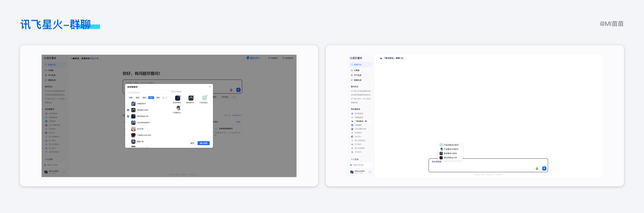The image size is (644, 213).
Task: Select the 职场 category tab
Action: coord(151,97)
